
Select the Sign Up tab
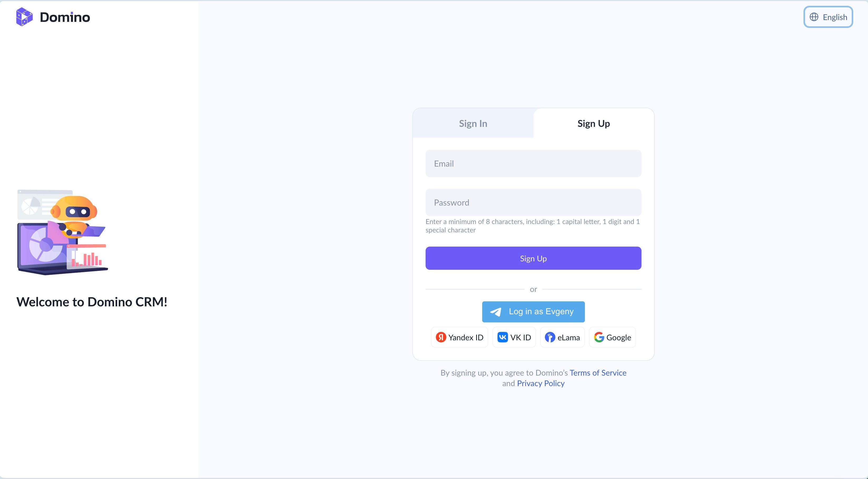[593, 123]
